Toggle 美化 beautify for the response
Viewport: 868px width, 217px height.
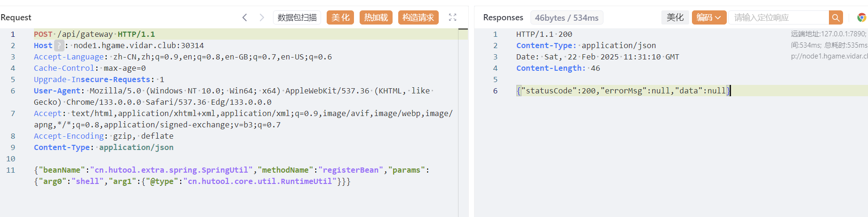pos(675,17)
